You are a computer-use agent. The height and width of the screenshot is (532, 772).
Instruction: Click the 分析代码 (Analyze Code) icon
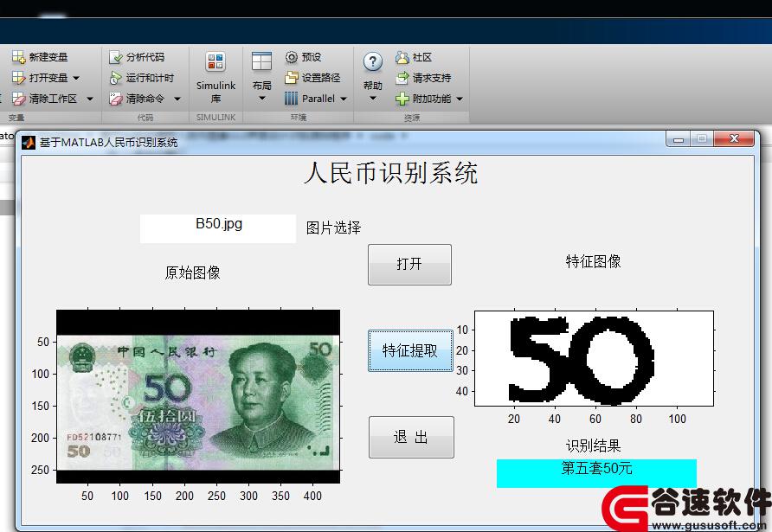click(x=115, y=57)
